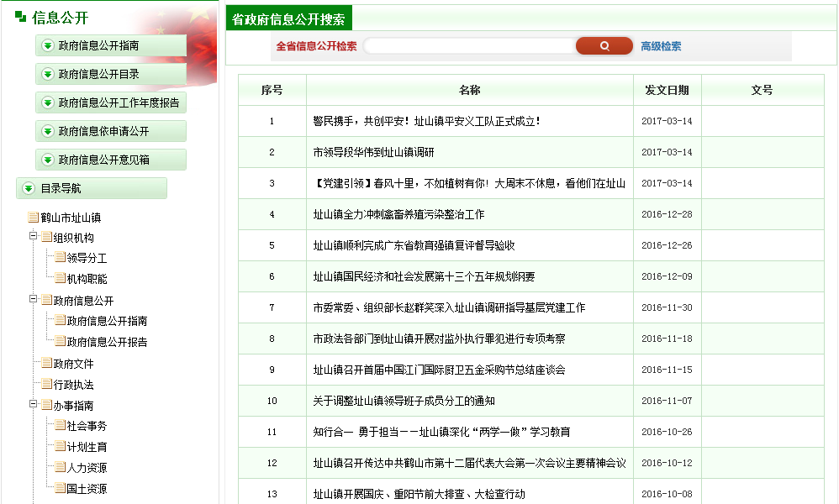
Task: Select 行政执法 in the directory tree
Action: [73, 385]
